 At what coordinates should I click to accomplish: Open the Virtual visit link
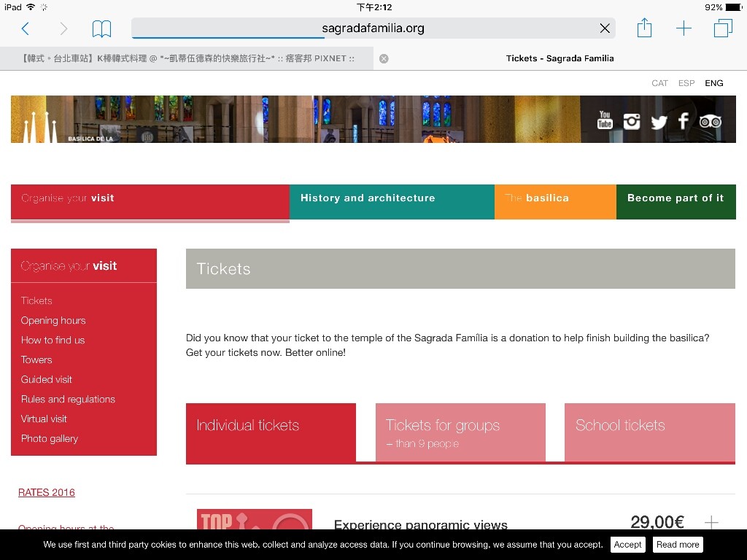pos(43,419)
